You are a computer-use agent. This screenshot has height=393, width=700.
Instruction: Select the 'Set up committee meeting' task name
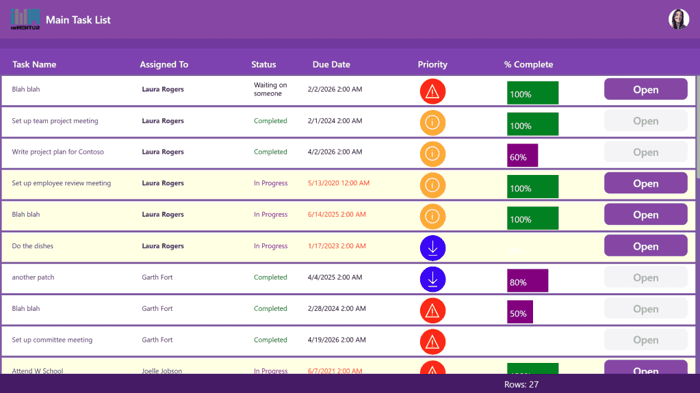point(52,340)
